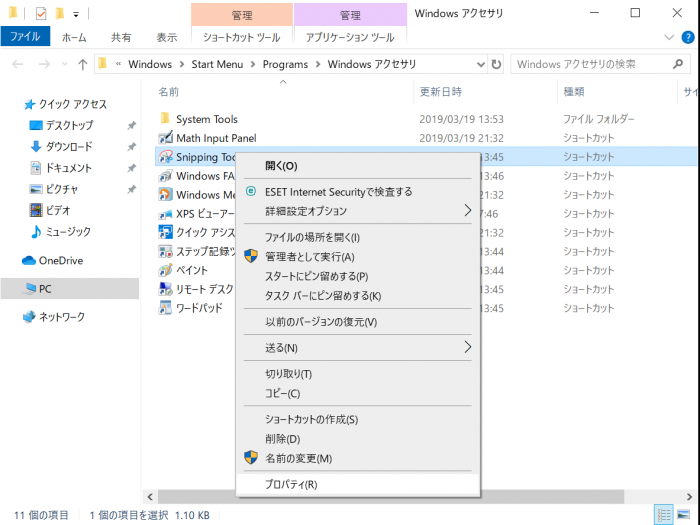Select デスクトップ in quick access
Image resolution: width=700 pixels, height=525 pixels.
(x=70, y=125)
